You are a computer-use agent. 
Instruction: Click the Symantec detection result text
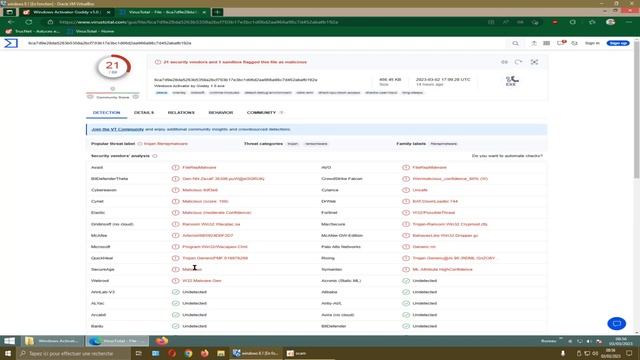[442, 269]
